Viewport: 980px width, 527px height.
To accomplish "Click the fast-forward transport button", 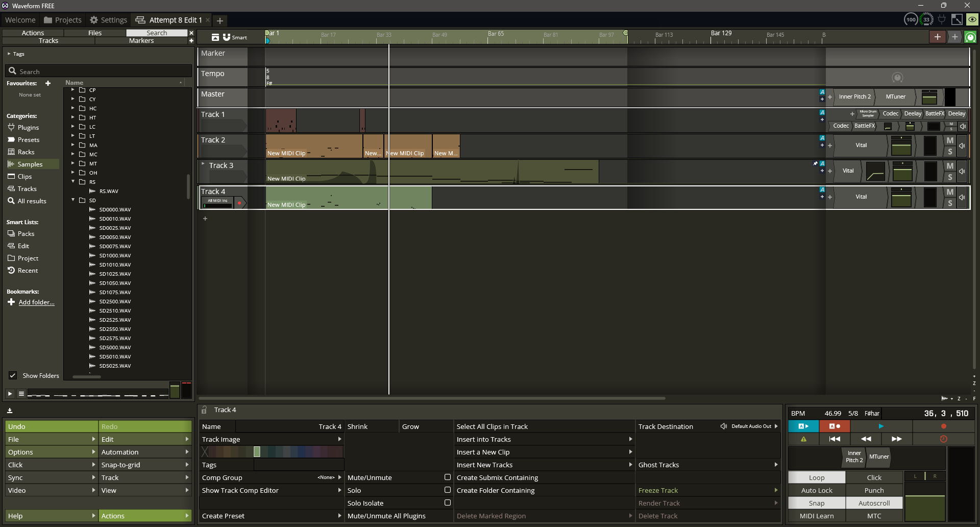I will coord(897,439).
